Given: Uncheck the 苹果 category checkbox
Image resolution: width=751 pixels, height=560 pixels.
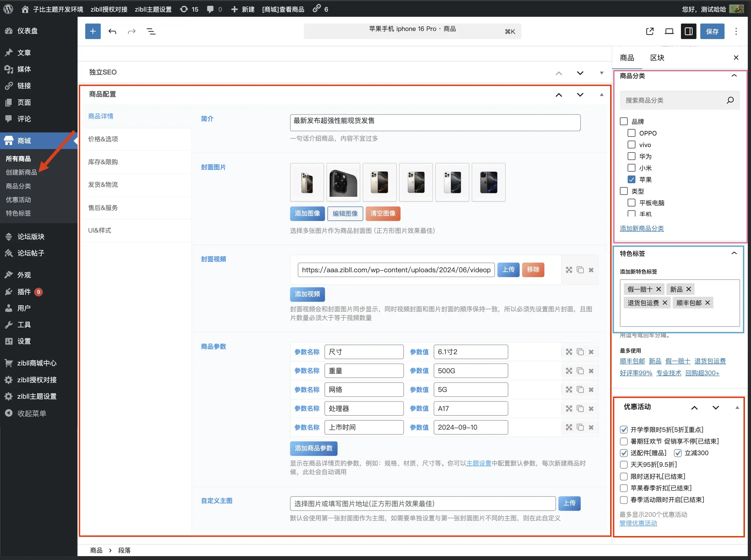Looking at the screenshot, I should pyautogui.click(x=631, y=180).
